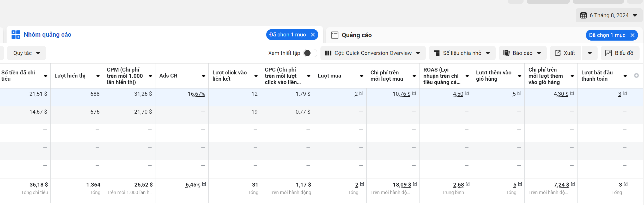The image size is (644, 205).
Task: Open the Quy tắc dropdown
Action: coord(27,53)
